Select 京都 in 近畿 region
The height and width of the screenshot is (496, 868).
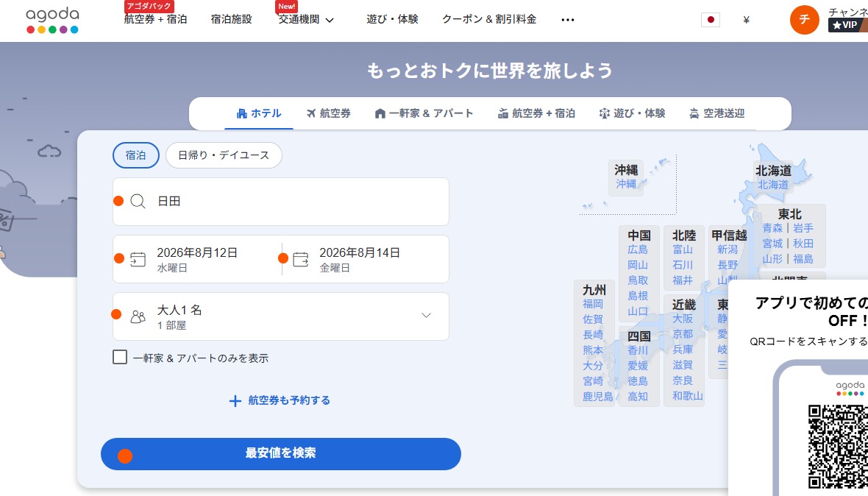click(683, 334)
